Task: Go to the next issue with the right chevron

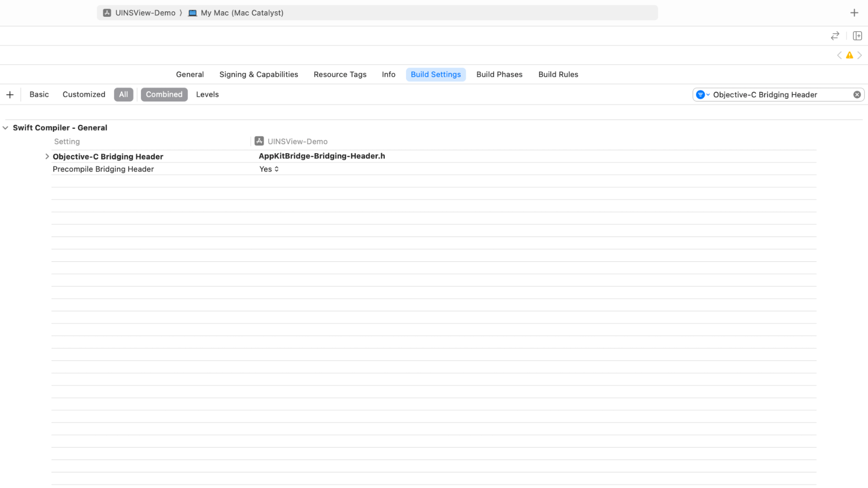Action: [860, 55]
